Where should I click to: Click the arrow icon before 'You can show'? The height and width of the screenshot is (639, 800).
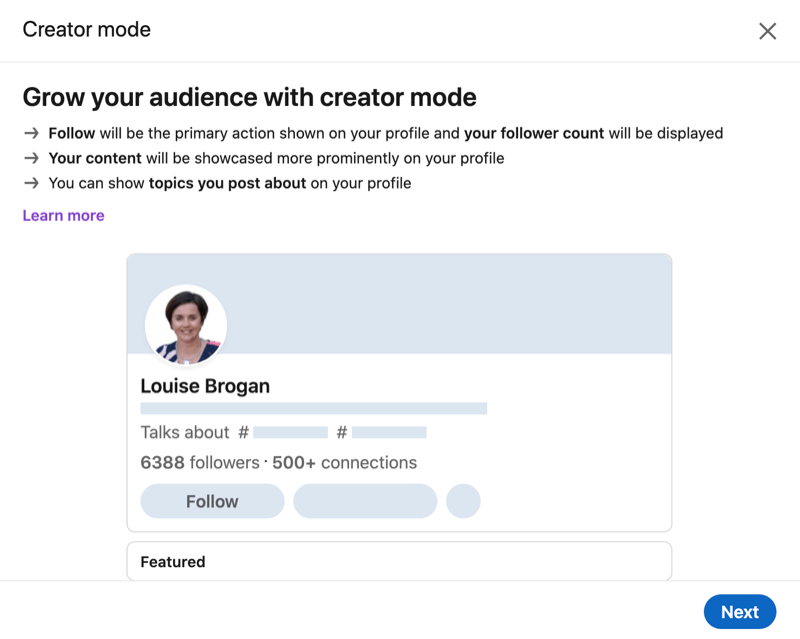(32, 183)
